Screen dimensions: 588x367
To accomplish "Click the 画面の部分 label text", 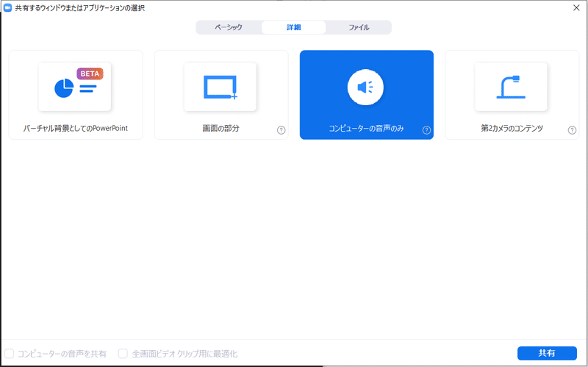I will pyautogui.click(x=221, y=128).
